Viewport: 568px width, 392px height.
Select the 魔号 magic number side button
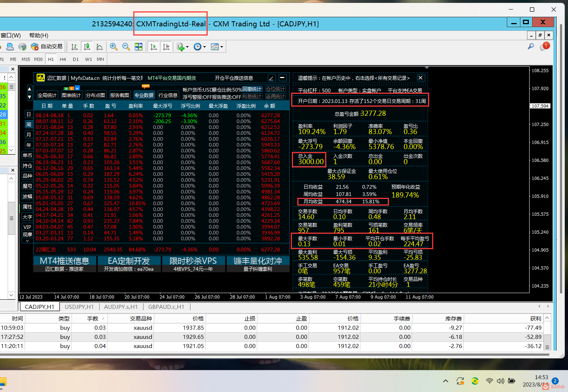27,186
